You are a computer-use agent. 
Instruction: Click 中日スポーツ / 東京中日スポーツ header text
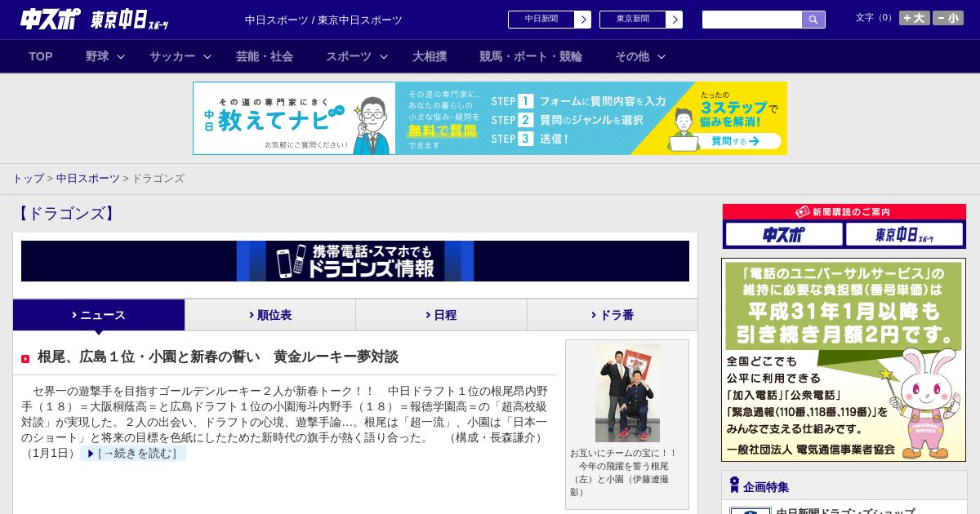323,20
